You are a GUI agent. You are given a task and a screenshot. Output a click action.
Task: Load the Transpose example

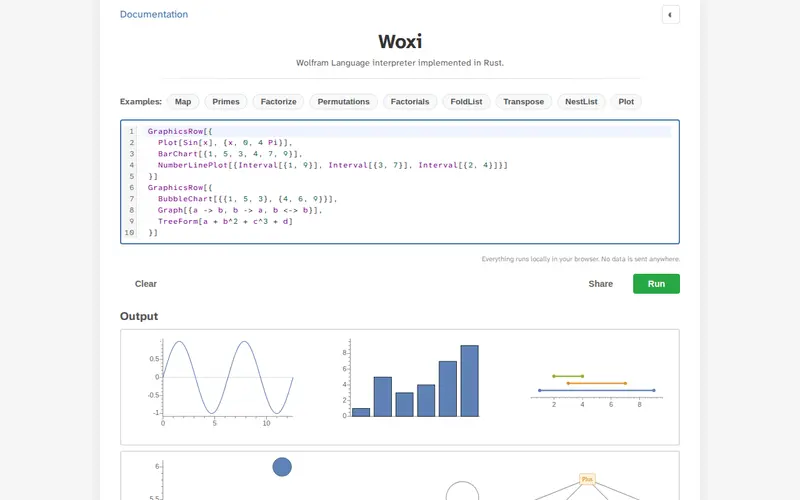pos(523,102)
